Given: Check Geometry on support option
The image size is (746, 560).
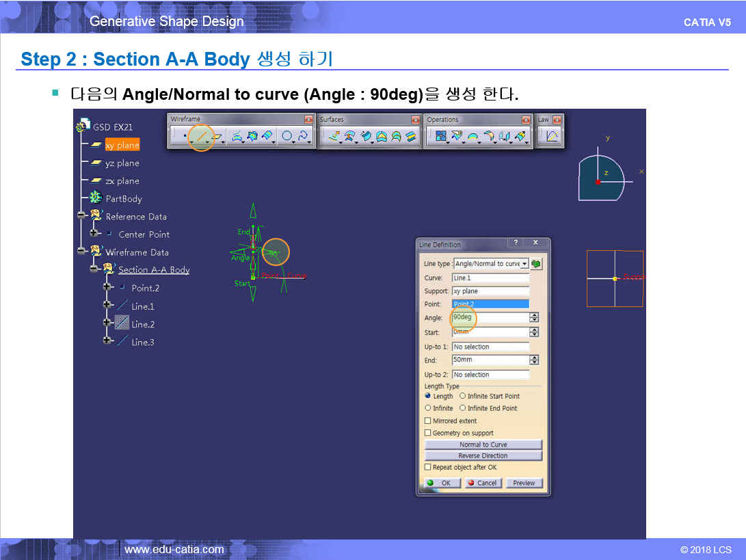Looking at the screenshot, I should [428, 434].
